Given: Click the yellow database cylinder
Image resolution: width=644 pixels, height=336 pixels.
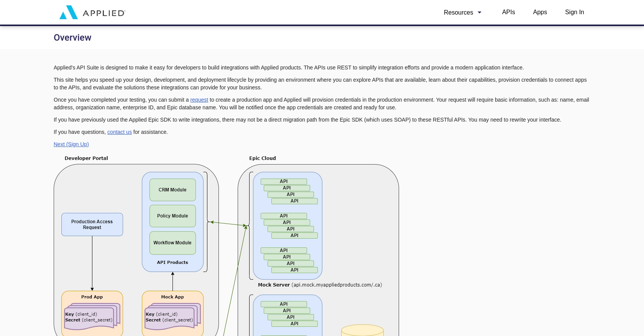Looking at the screenshot, I should [362, 330].
